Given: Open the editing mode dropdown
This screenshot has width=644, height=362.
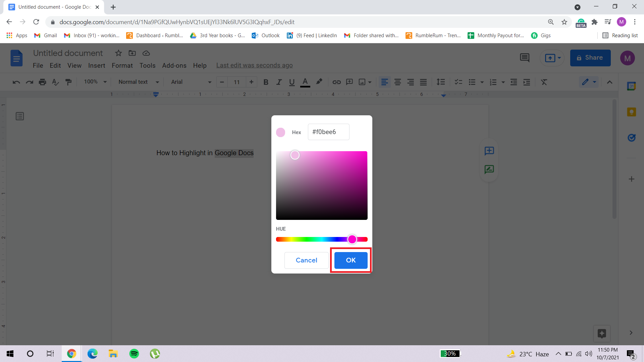Looking at the screenshot, I should click(x=589, y=82).
